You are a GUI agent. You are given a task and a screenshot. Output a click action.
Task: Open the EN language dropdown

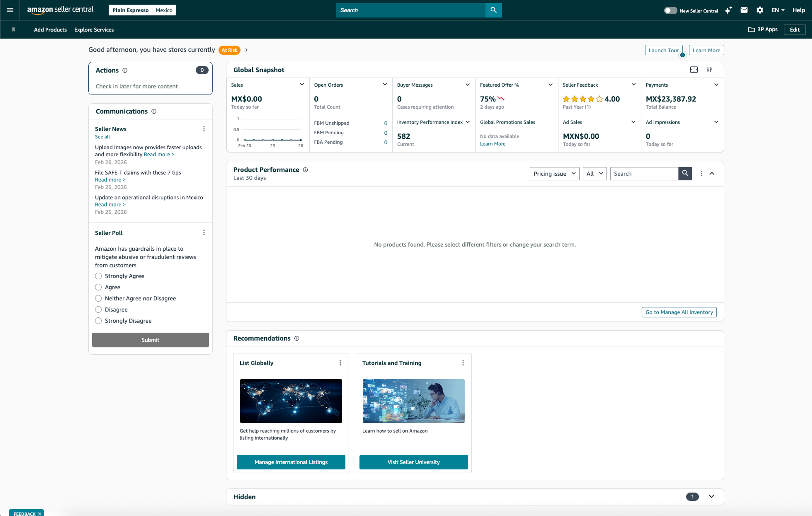778,10
